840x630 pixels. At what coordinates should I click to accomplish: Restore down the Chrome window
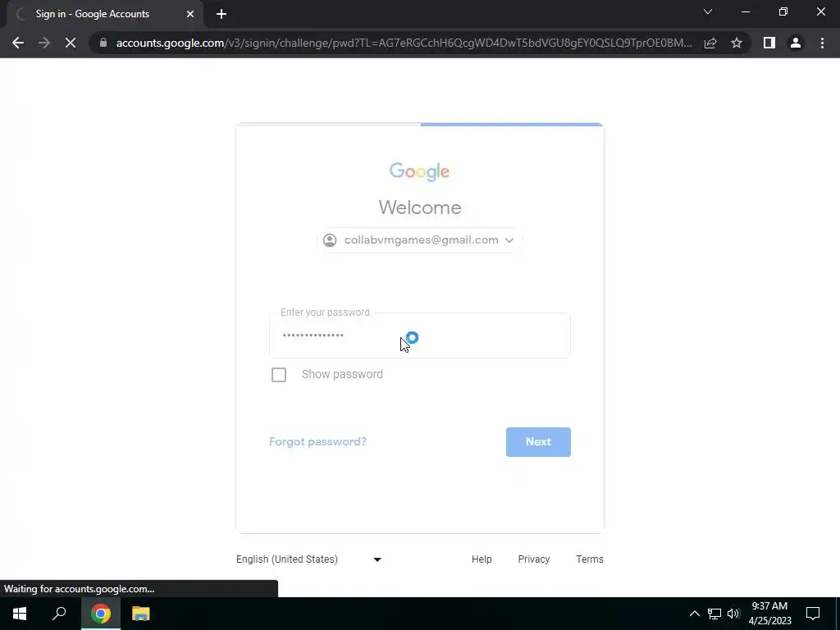[783, 11]
